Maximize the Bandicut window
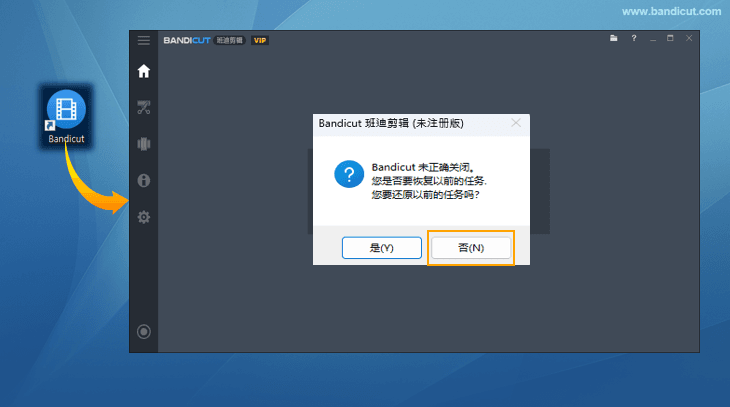 (670, 38)
